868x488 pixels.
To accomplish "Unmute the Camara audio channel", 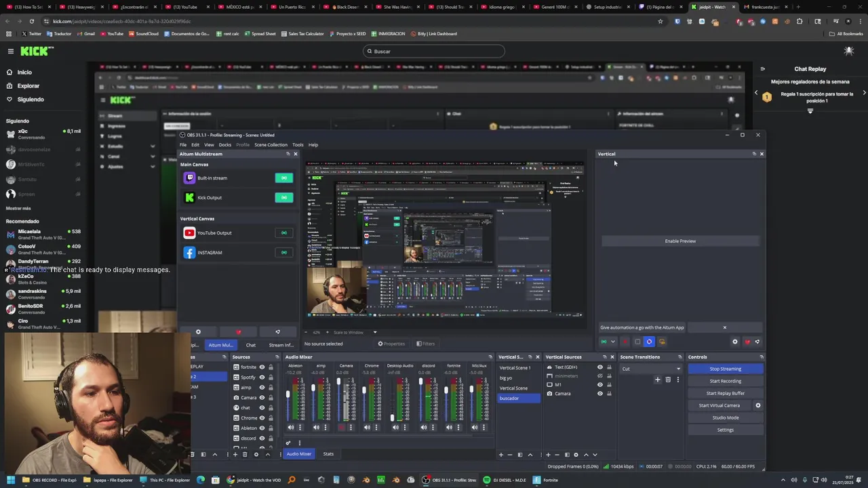I will [341, 427].
